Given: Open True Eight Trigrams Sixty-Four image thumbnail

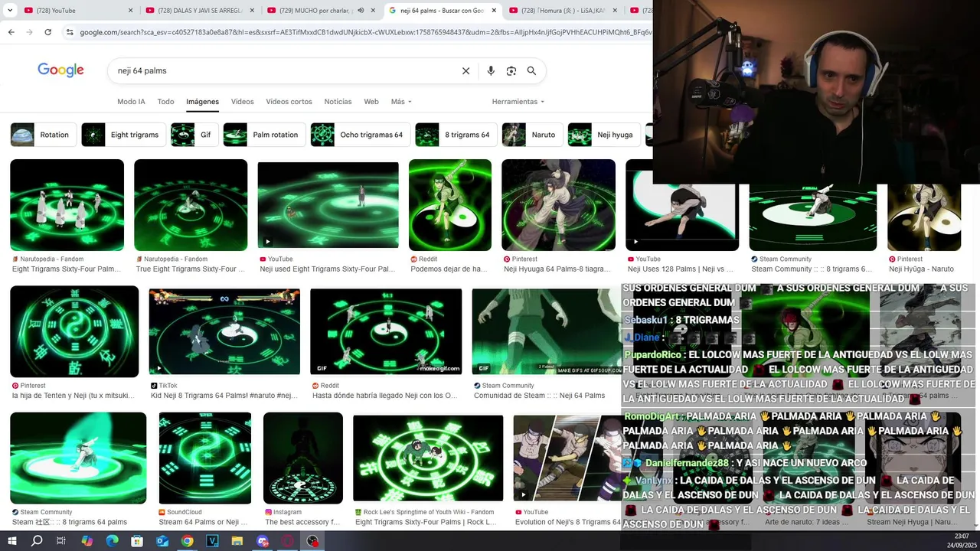Looking at the screenshot, I should (191, 205).
